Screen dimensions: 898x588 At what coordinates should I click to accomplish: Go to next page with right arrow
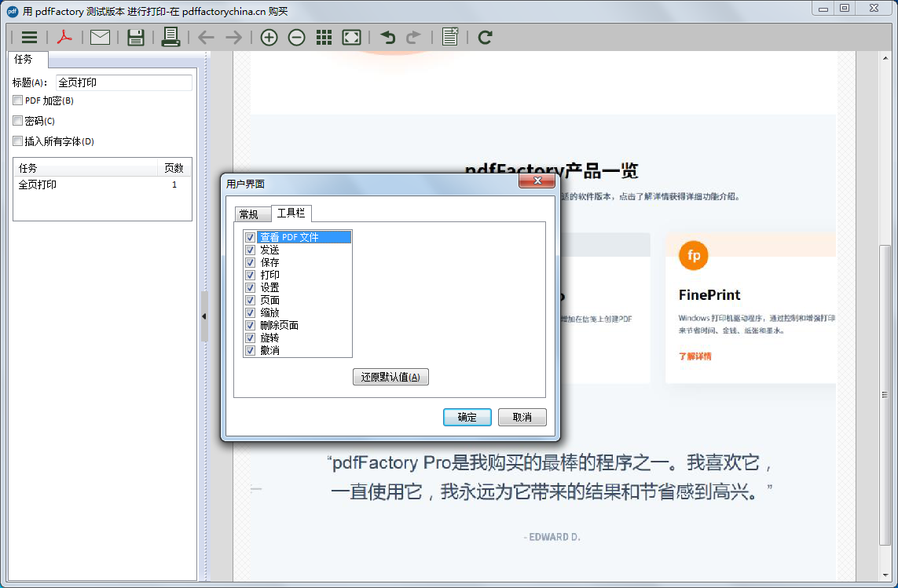pos(233,38)
